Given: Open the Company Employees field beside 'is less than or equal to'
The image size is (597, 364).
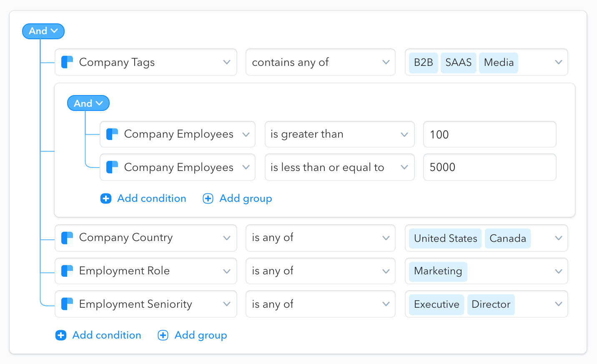Looking at the screenshot, I should point(178,167).
